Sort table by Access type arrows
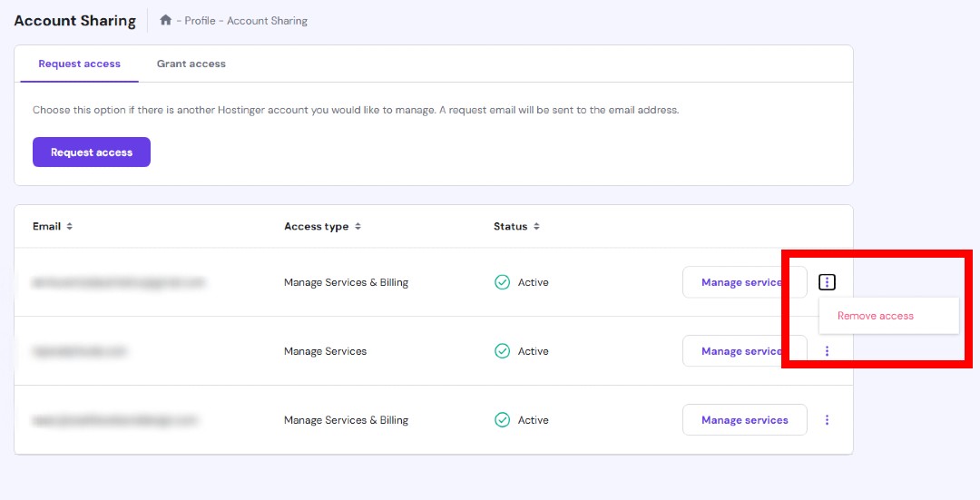Image resolution: width=980 pixels, height=500 pixels. coord(358,226)
